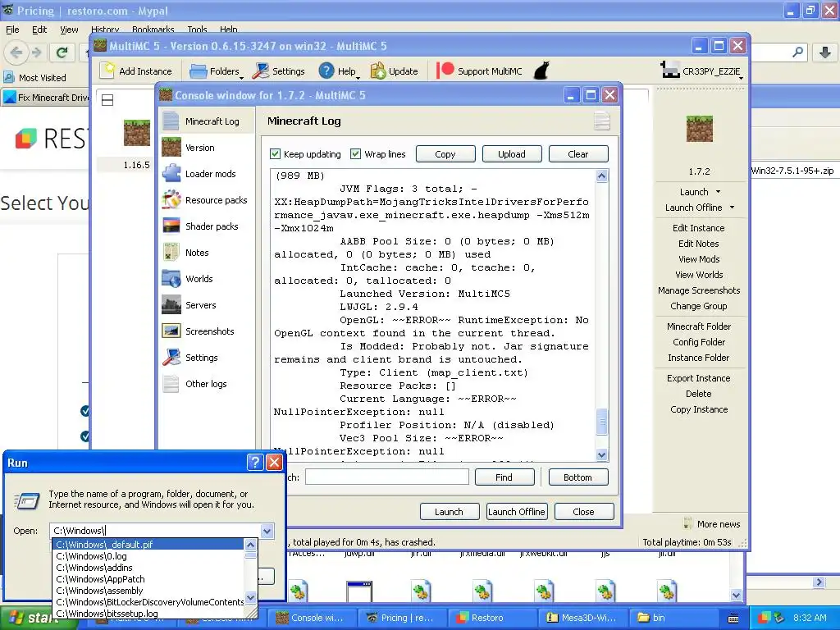Viewport: 840px width, 630px height.
Task: Click the 1.7.2 grass block icon in right panel
Action: pyautogui.click(x=699, y=129)
